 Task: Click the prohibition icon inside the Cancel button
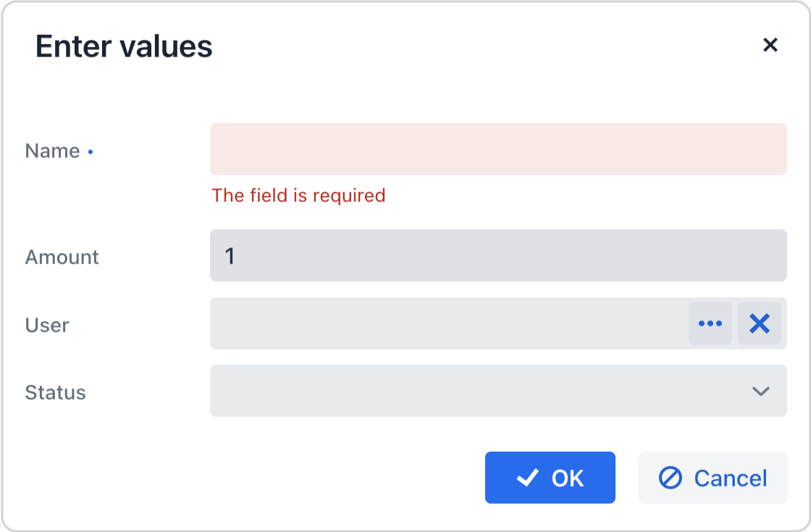(x=672, y=478)
